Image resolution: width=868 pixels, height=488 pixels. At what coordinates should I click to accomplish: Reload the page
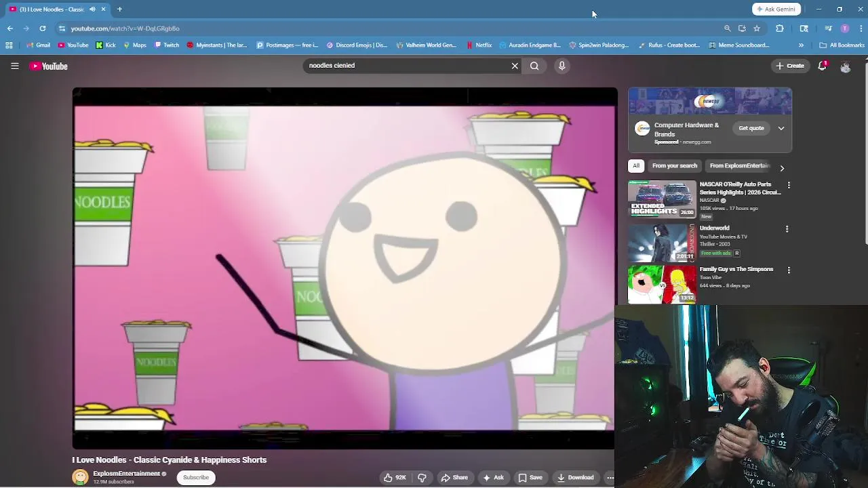coord(42,28)
